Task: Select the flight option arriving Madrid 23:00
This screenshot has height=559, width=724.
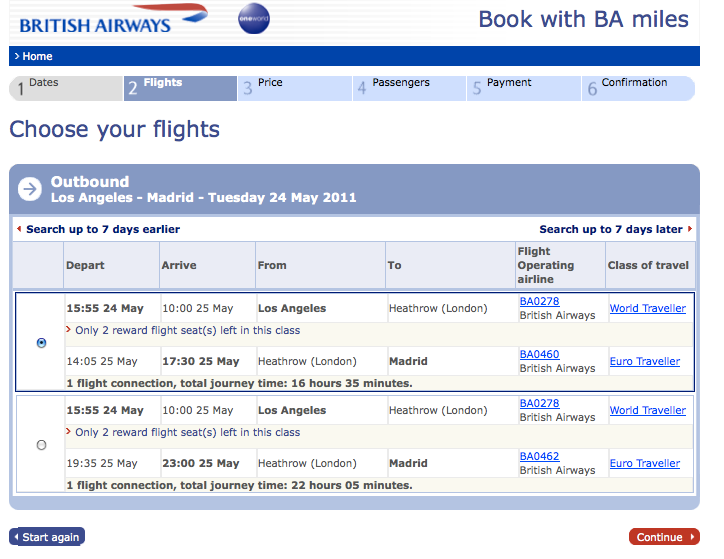Action: pos(42,445)
